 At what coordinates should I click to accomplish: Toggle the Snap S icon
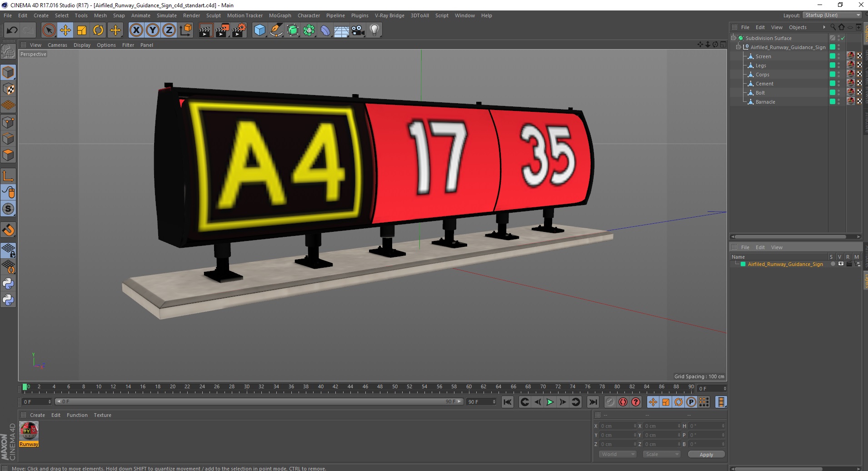(8, 209)
